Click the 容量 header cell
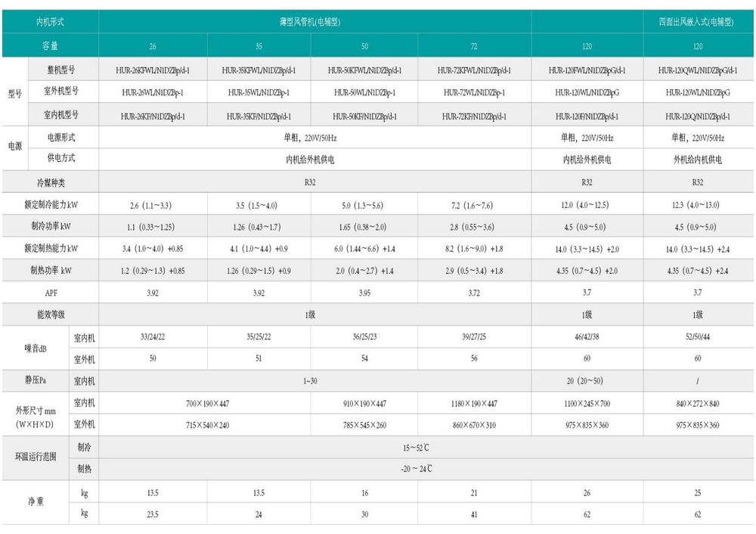The height and width of the screenshot is (534, 756). [50, 46]
